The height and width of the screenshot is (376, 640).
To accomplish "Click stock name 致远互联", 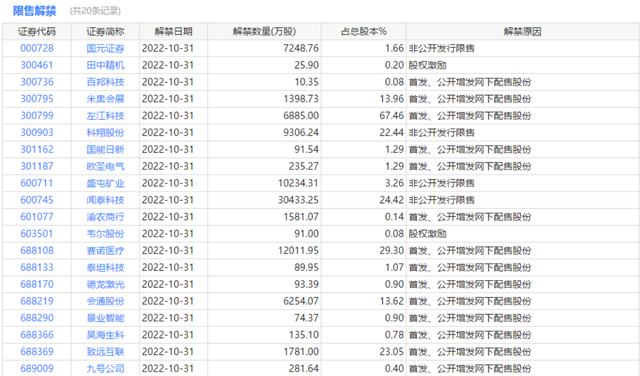I will [x=105, y=352].
